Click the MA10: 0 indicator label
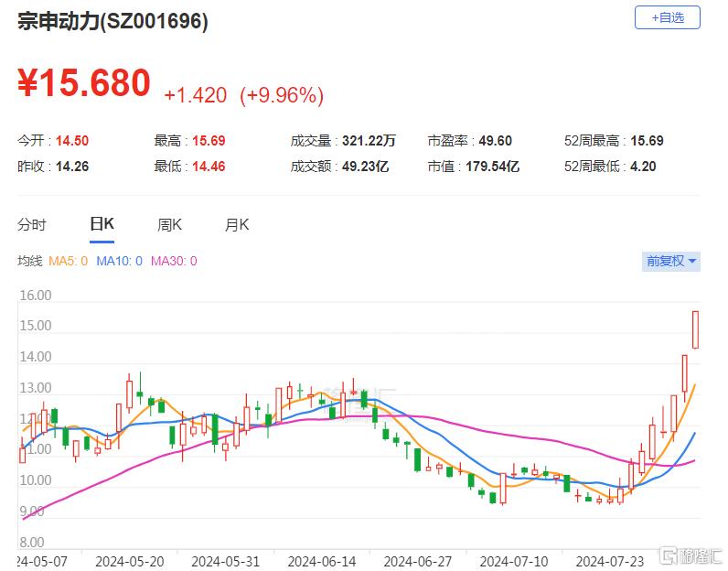Image resolution: width=728 pixels, height=571 pixels. point(119,261)
